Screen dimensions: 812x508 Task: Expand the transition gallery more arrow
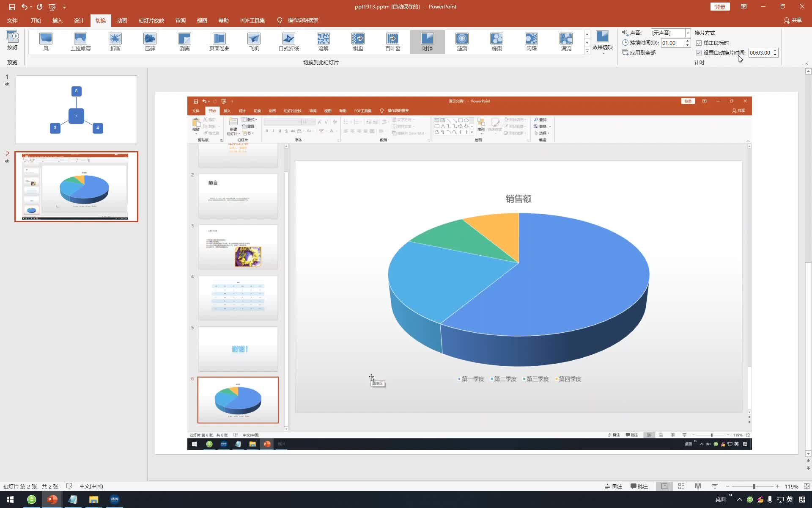click(587, 51)
